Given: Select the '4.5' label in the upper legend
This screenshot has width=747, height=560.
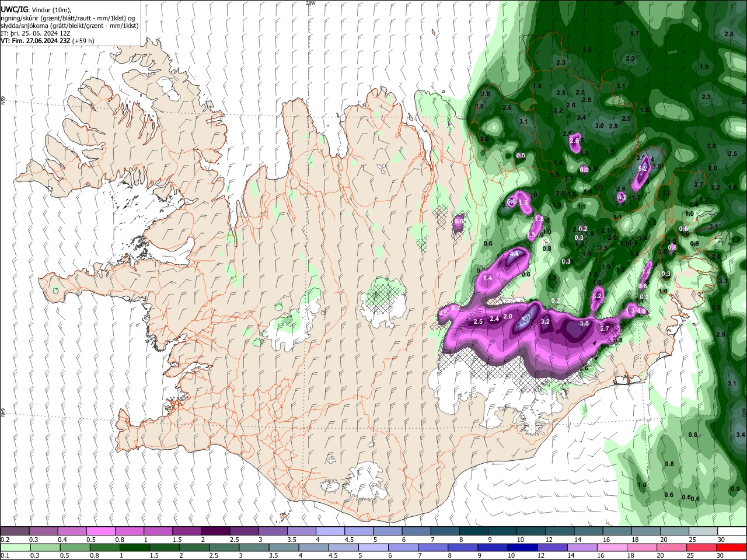Looking at the screenshot, I should tap(350, 540).
